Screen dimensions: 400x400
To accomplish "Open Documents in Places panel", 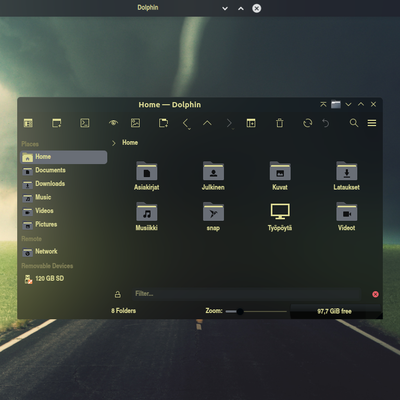I will [x=64, y=170].
